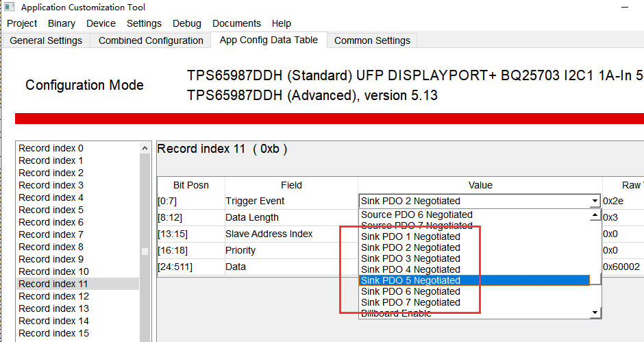Open the Project menu

[22, 23]
